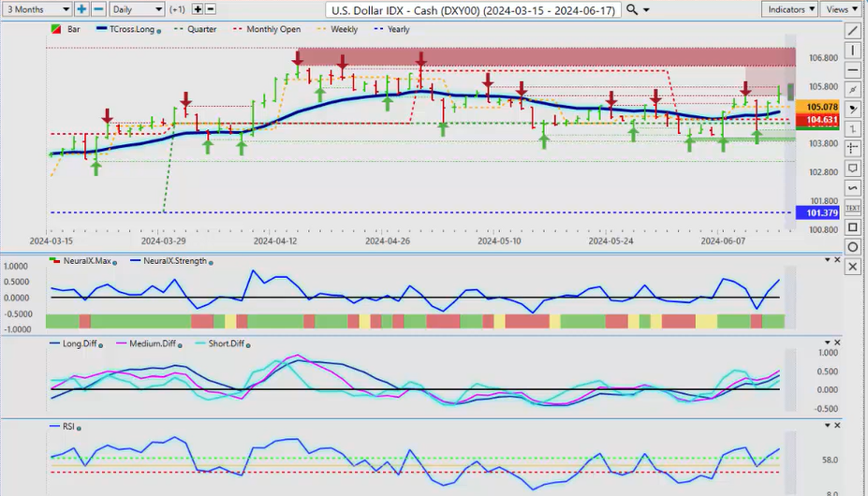
Task: Click the U.S. Dollar IDX symbol field
Action: click(474, 9)
